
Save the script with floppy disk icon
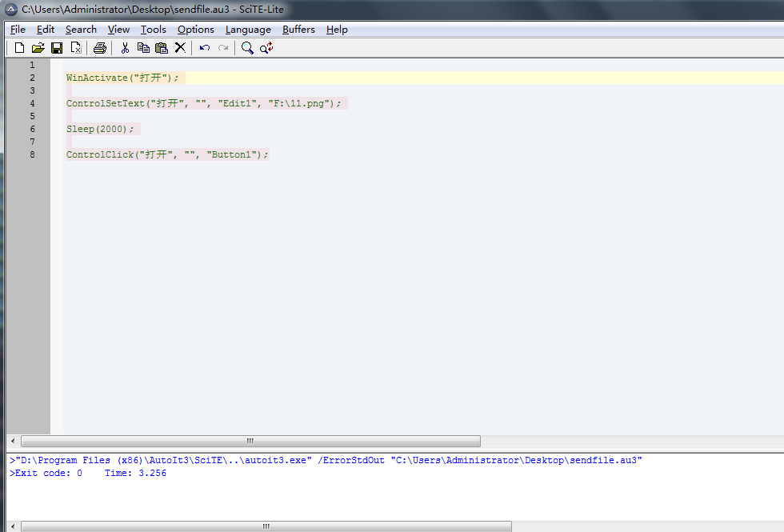(57, 48)
